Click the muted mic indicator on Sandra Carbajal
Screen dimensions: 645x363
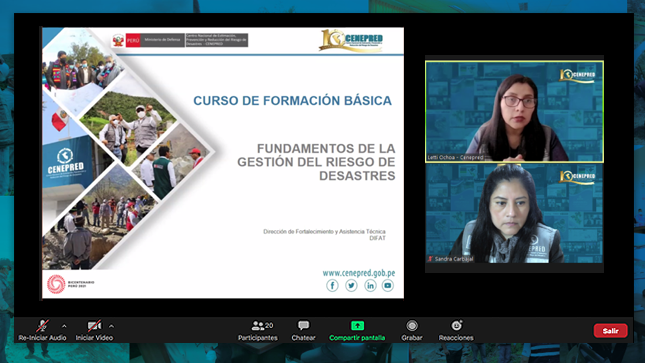pyautogui.click(x=430, y=259)
